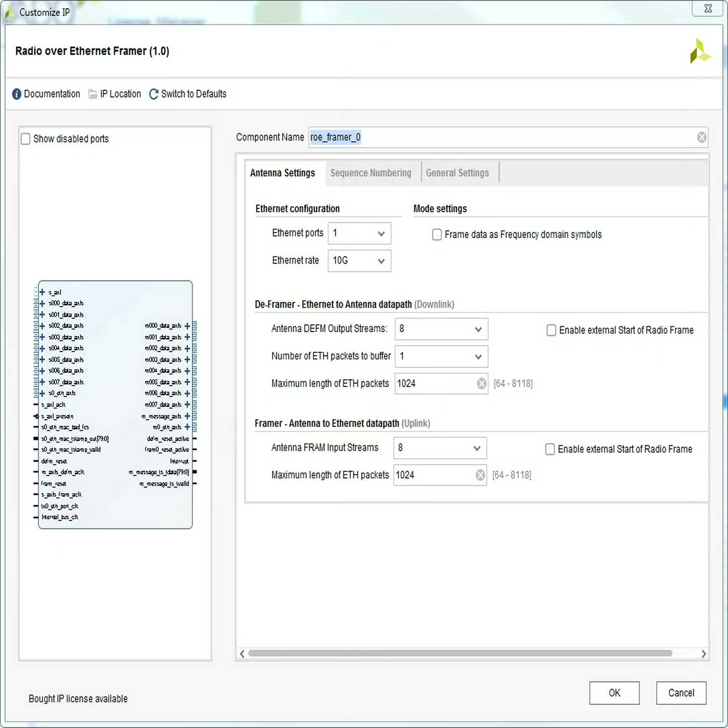Viewport: 728px width, 728px height.
Task: Expand the m002_data_axis port plus icon
Action: 188,348
